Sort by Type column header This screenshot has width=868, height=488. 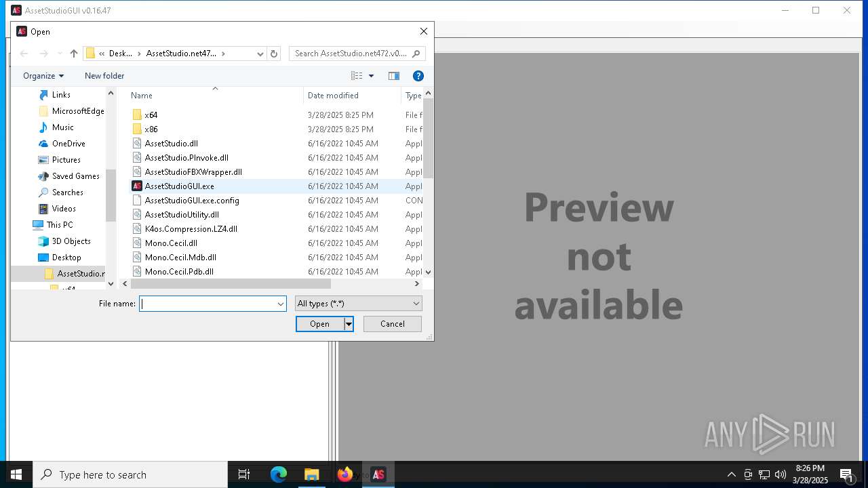(x=412, y=96)
